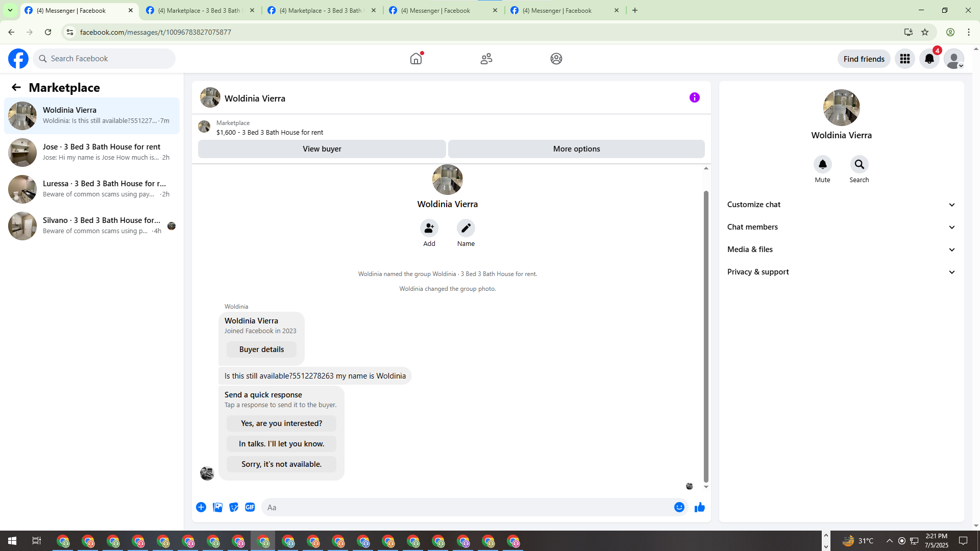The height and width of the screenshot is (551, 980).
Task: Switch to the second Marketplace browser tab
Action: [322, 10]
